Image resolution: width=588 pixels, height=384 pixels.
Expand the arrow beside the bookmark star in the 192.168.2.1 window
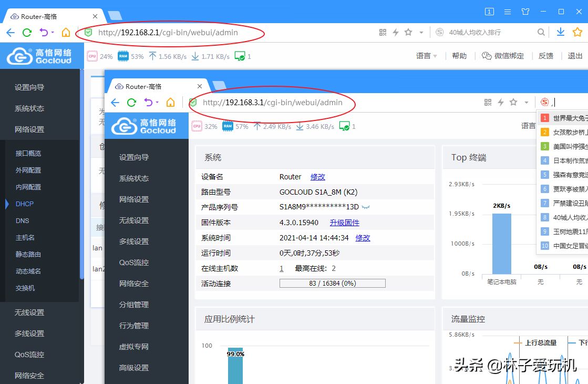point(421,33)
